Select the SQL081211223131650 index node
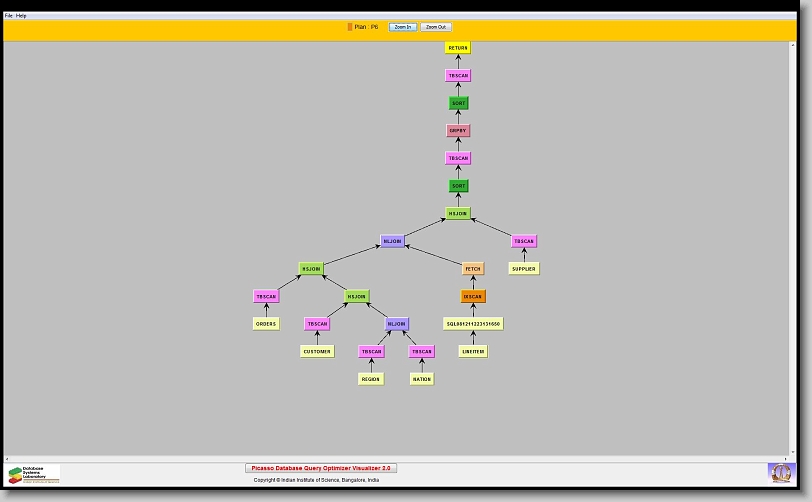Image resolution: width=812 pixels, height=502 pixels. click(x=473, y=324)
